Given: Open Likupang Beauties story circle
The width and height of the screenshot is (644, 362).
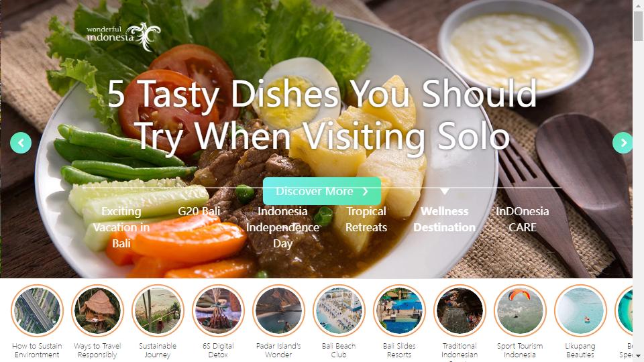Looking at the screenshot, I should pos(580,310).
